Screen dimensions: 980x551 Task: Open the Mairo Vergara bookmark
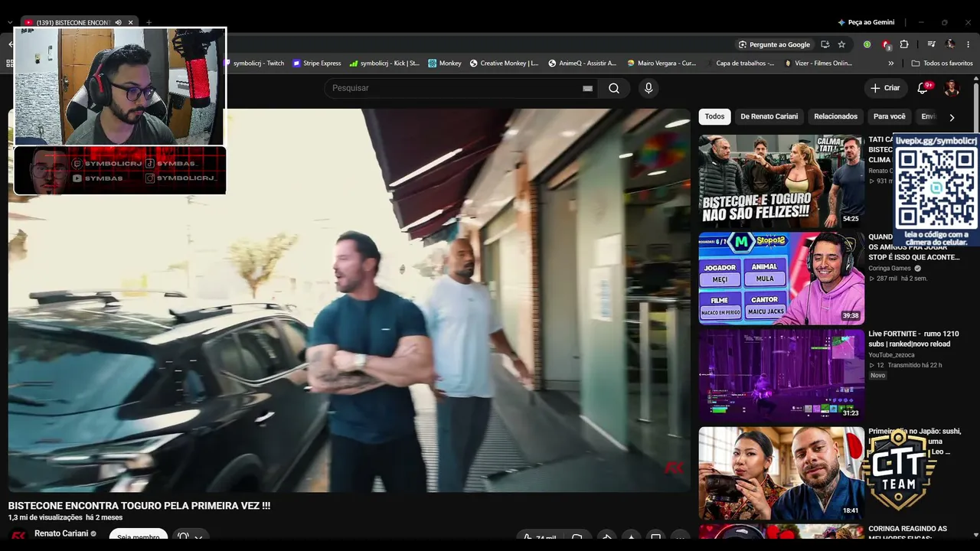(661, 64)
